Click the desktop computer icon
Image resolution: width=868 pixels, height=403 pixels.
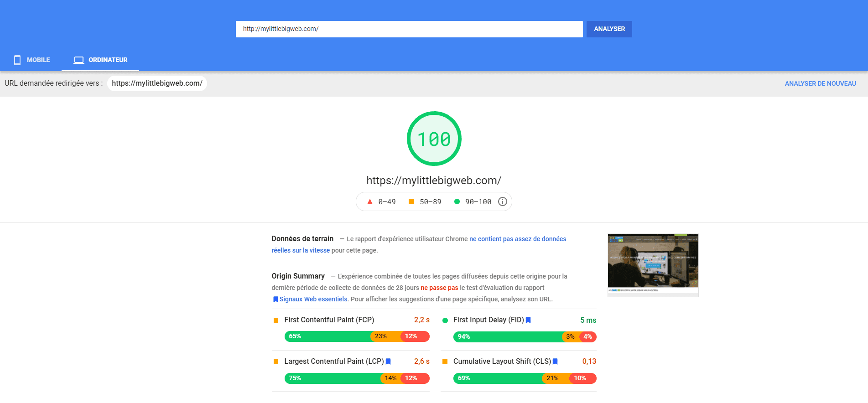[79, 60]
